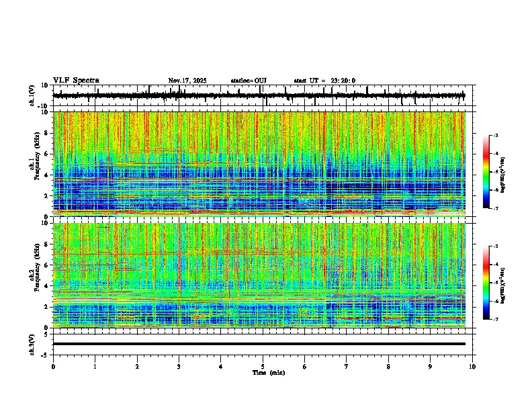Viewport: 532px width, 411px height.
Task: Click the '-3' tick on ch.2 colorbar
Action: [496, 246]
